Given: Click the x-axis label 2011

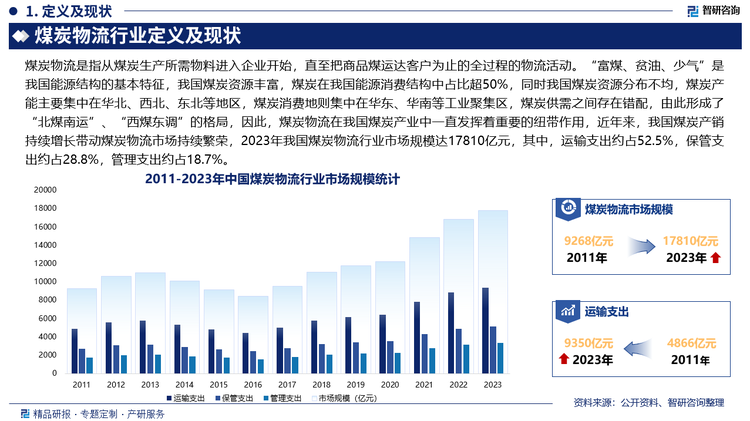Looking at the screenshot, I should (x=81, y=385).
